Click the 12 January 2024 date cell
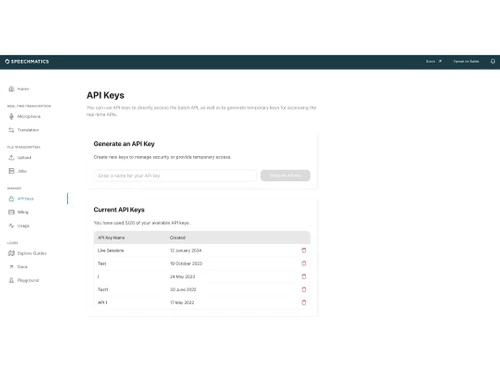Image resolution: width=500 pixels, height=375 pixels. [x=186, y=250]
